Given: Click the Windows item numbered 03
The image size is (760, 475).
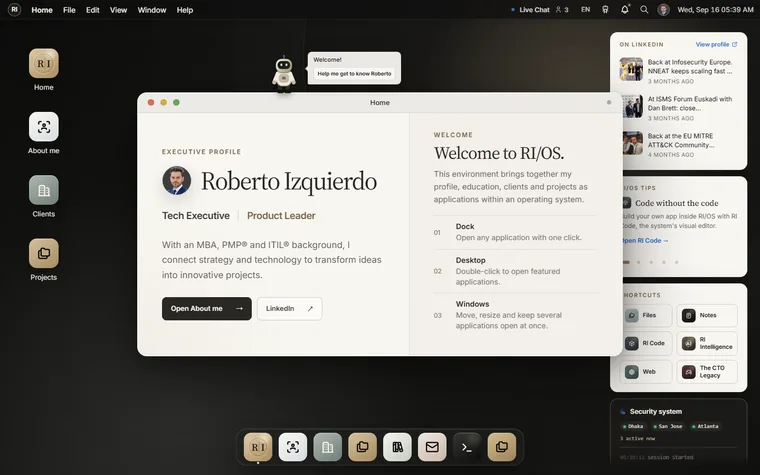Looking at the screenshot, I should coord(515,315).
